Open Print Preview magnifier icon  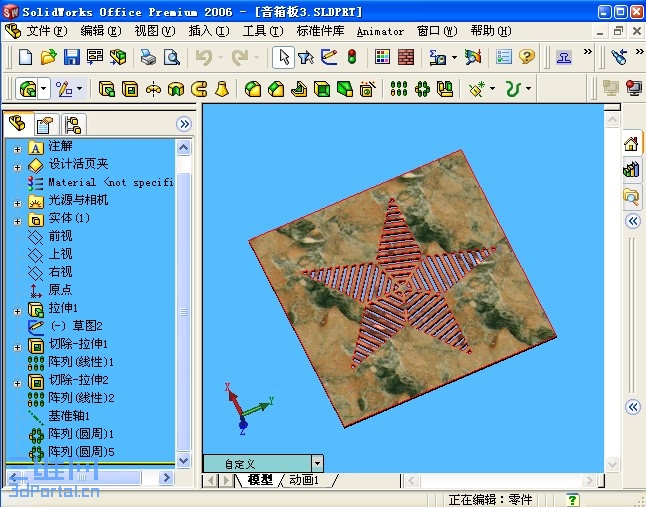coord(171,57)
